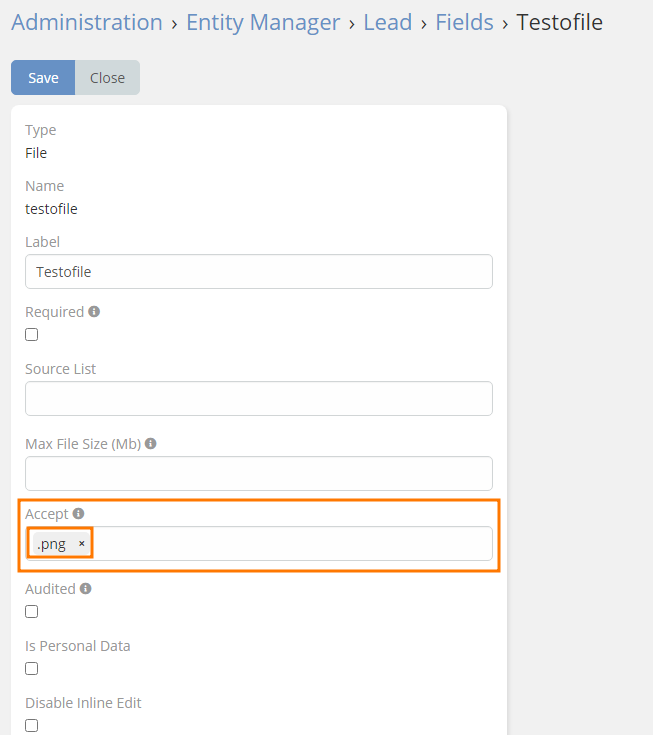Show the Accept field info tooltip icon

(78, 514)
